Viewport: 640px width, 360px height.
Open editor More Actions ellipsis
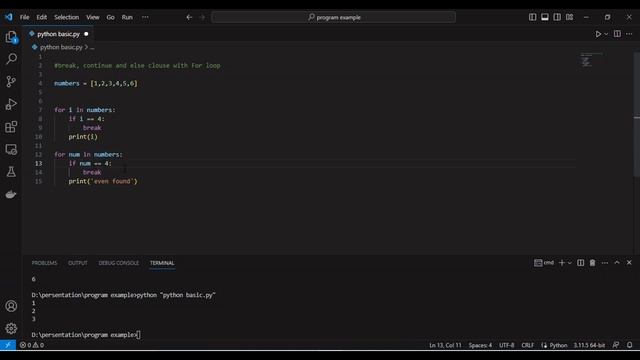pos(629,34)
